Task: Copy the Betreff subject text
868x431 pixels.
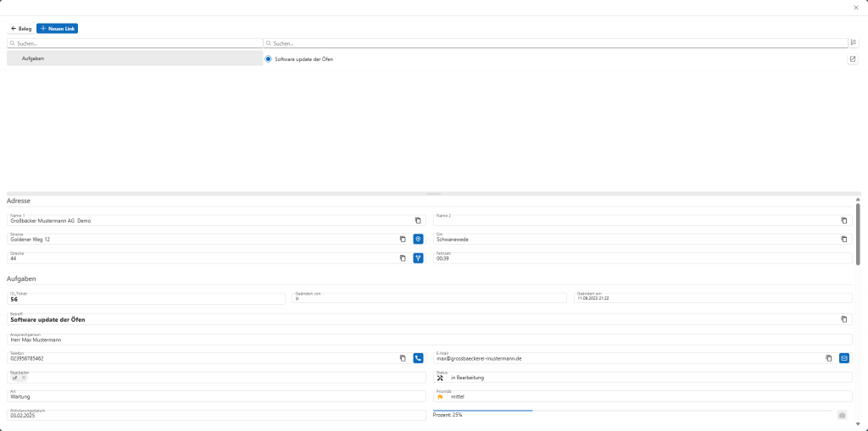Action: click(x=844, y=319)
